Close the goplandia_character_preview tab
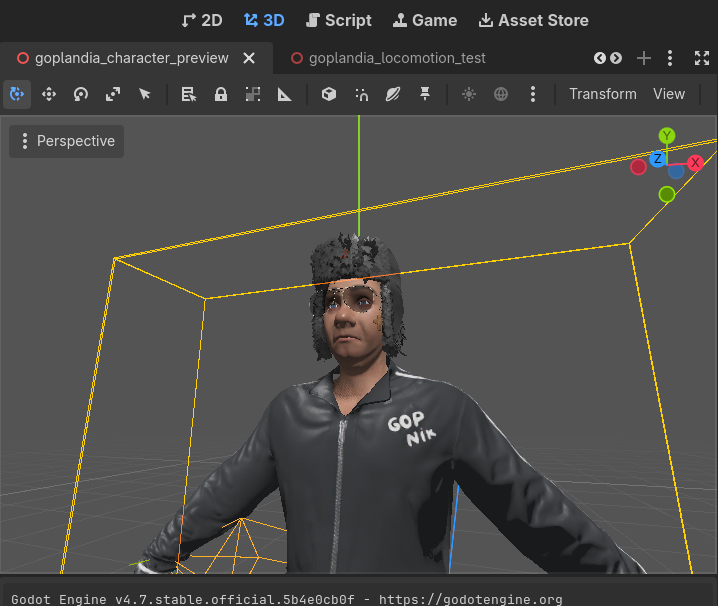The height and width of the screenshot is (606, 718). click(249, 58)
